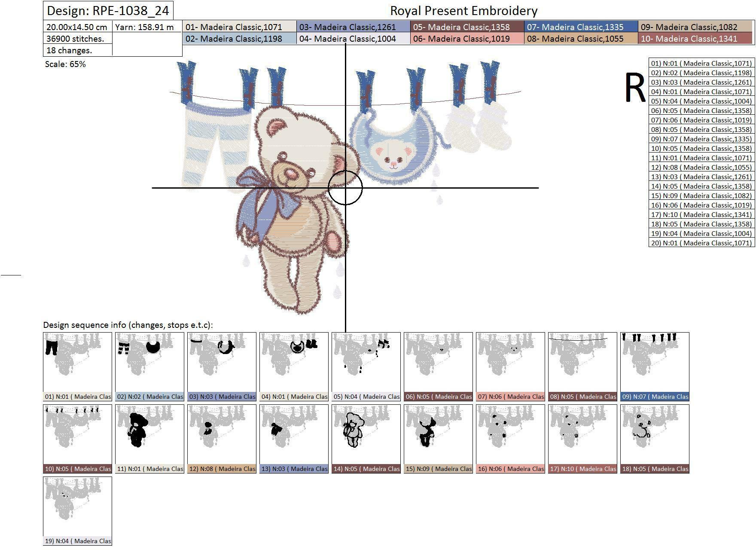
Task: Select sequence thumbnail 05) N:04
Action: [x=366, y=367]
